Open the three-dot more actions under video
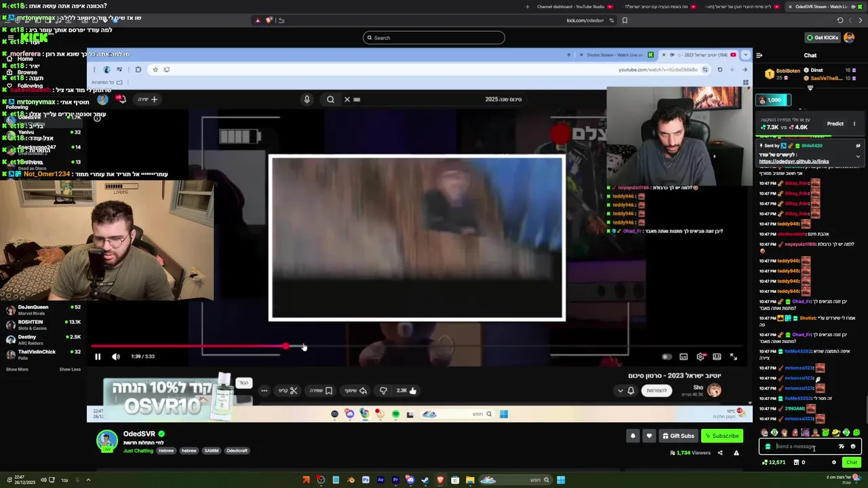Screen dimensions: 868x488 coord(264,390)
